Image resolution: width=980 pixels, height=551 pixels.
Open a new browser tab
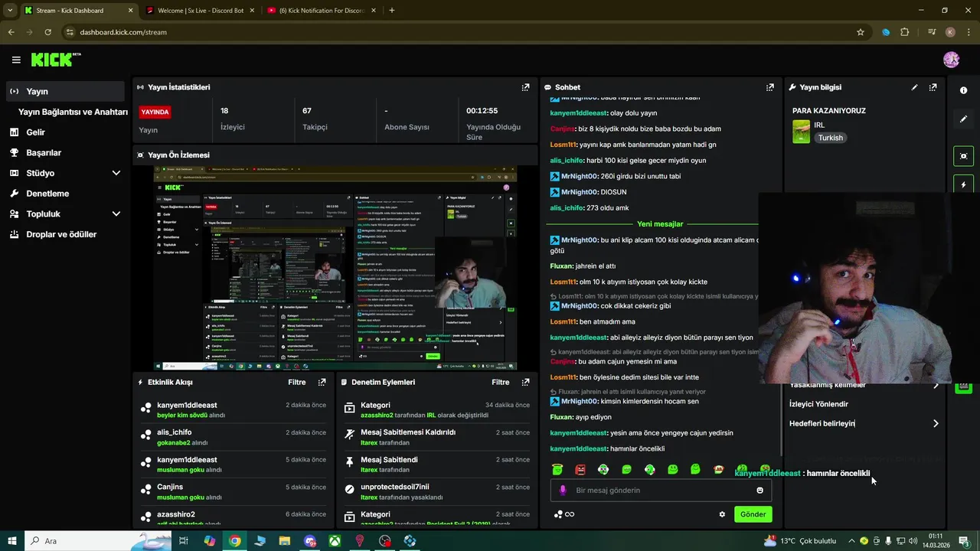coord(392,11)
